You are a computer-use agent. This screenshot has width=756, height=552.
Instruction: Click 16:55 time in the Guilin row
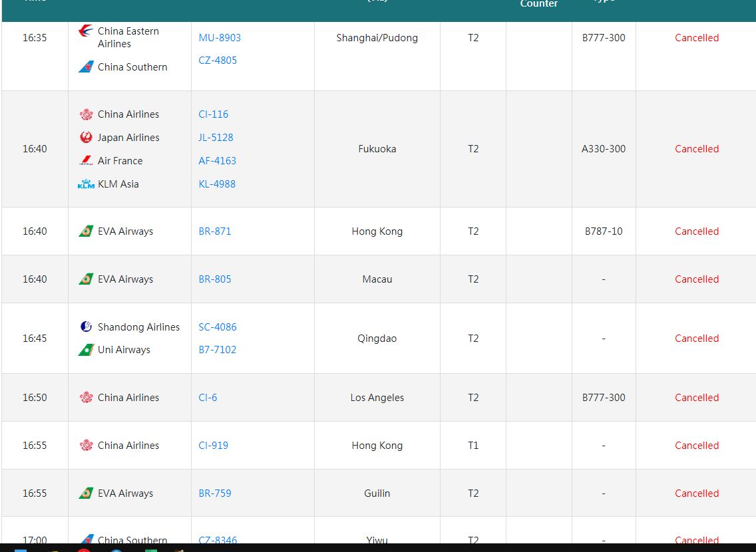point(35,493)
